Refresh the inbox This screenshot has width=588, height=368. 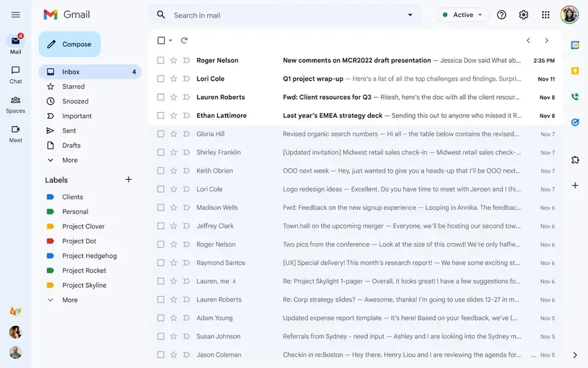184,40
